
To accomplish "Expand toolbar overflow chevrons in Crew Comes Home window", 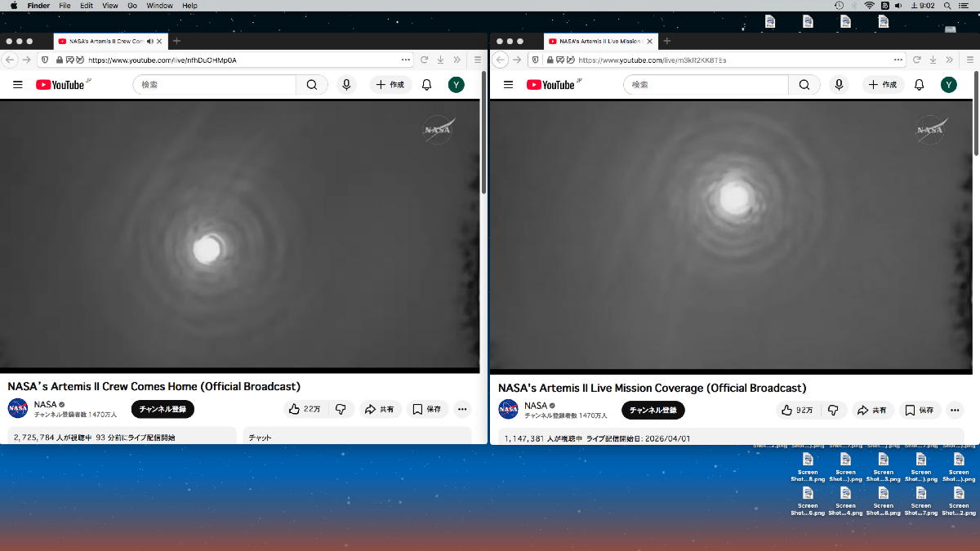I will (457, 60).
